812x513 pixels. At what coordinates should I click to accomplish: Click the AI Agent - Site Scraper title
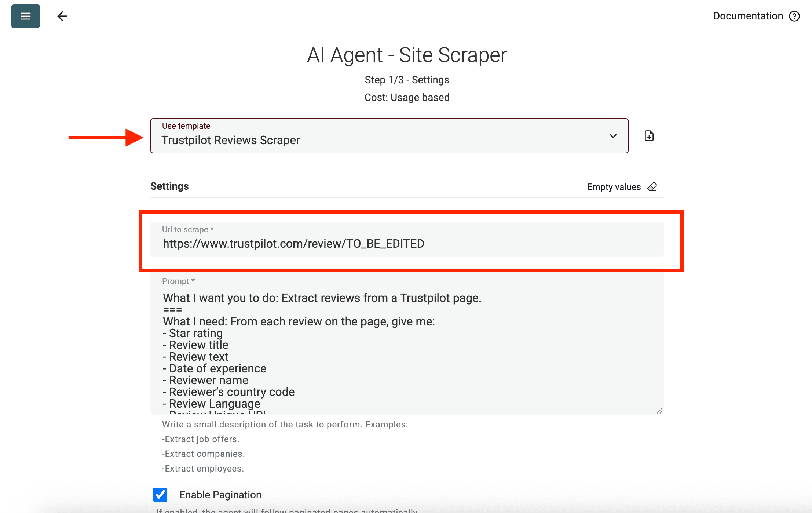click(406, 55)
